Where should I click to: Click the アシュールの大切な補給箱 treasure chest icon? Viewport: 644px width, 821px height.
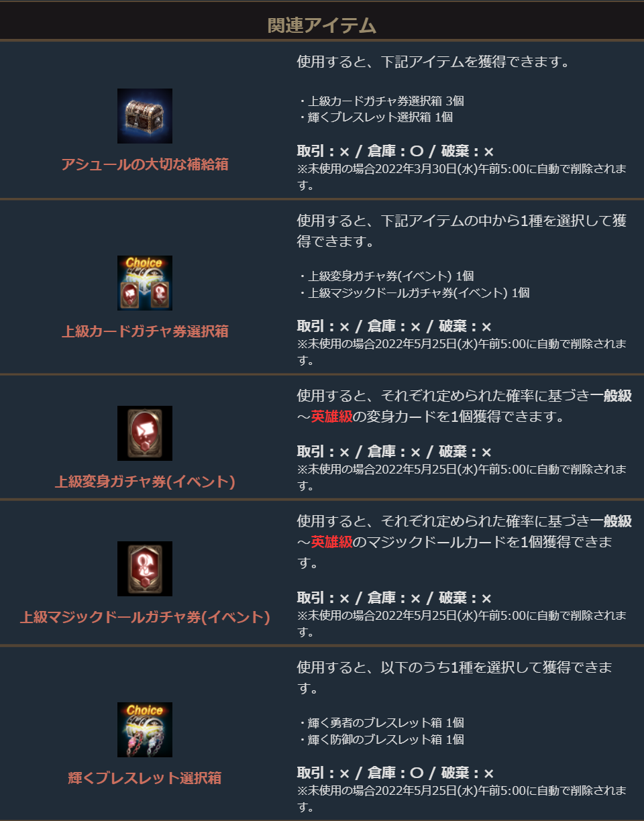(x=145, y=116)
